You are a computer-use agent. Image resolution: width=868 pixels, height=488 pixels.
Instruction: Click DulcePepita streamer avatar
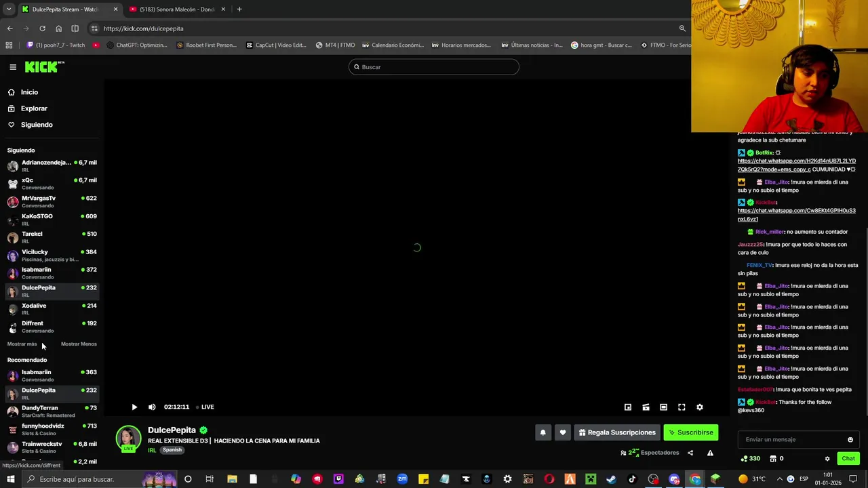[128, 439]
